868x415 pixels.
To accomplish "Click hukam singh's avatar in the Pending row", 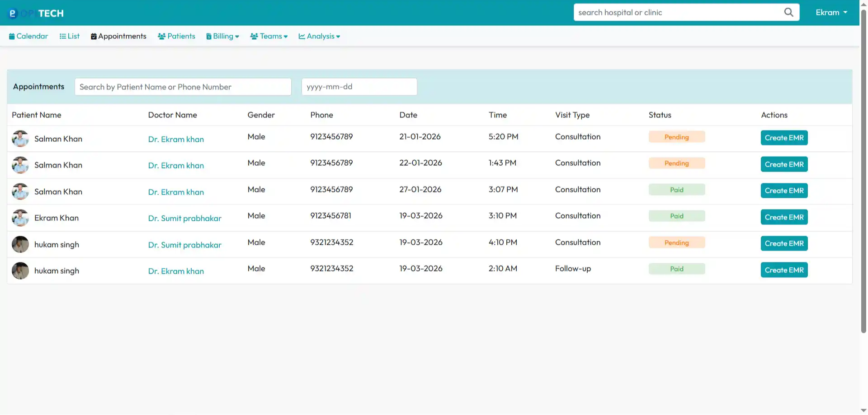I will point(20,244).
